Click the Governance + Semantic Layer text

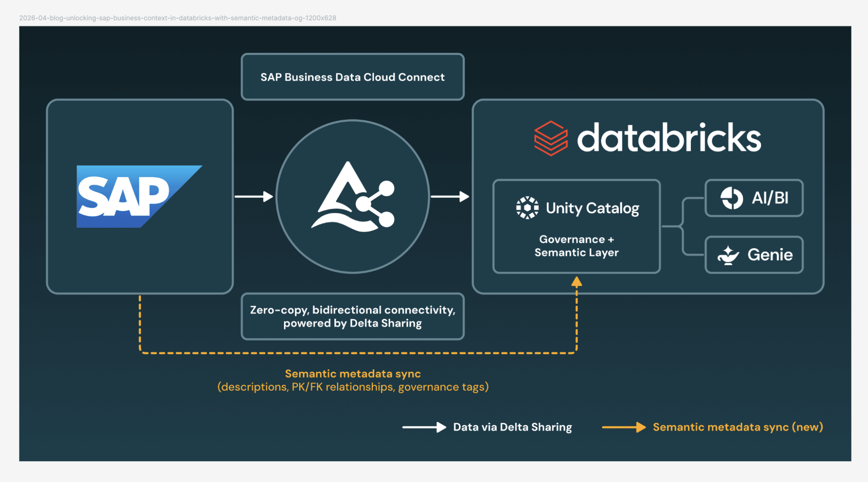point(576,246)
